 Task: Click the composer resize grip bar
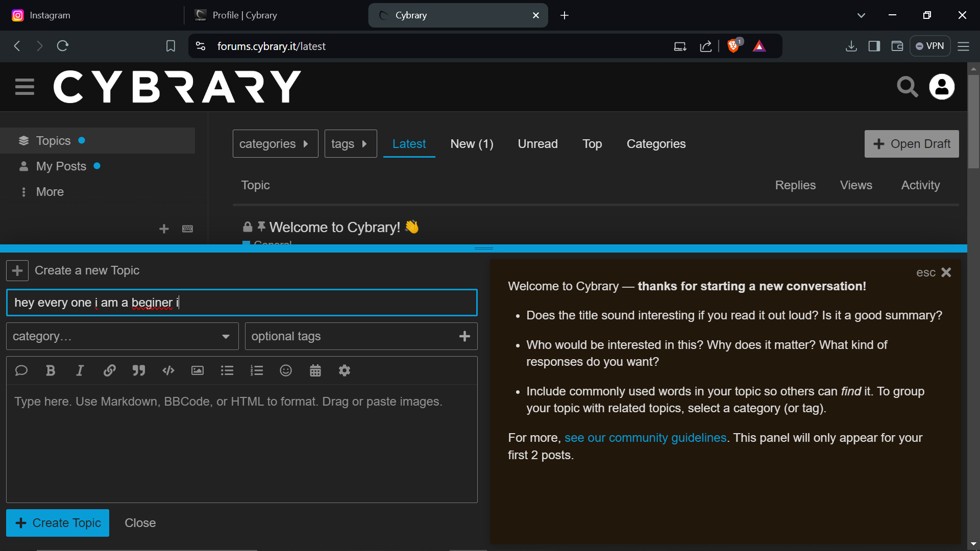click(x=483, y=248)
